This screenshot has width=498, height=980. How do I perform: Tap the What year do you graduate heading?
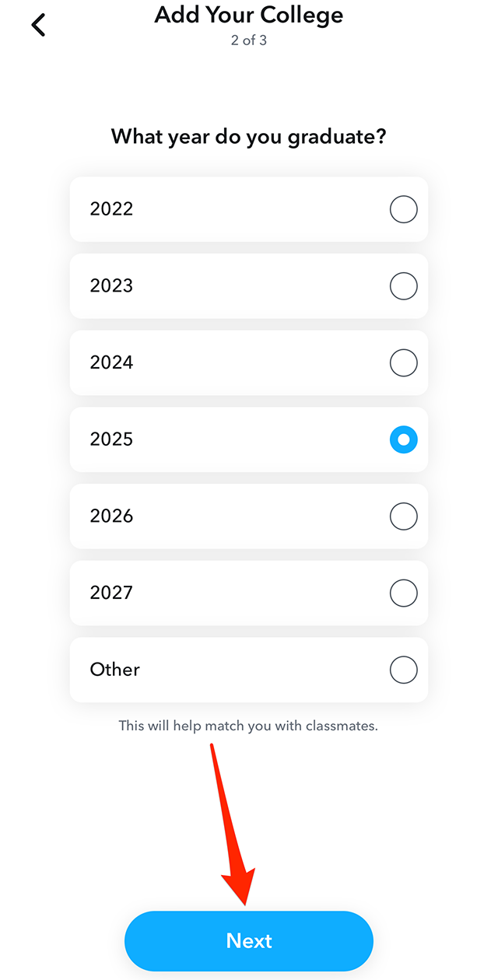click(x=249, y=136)
